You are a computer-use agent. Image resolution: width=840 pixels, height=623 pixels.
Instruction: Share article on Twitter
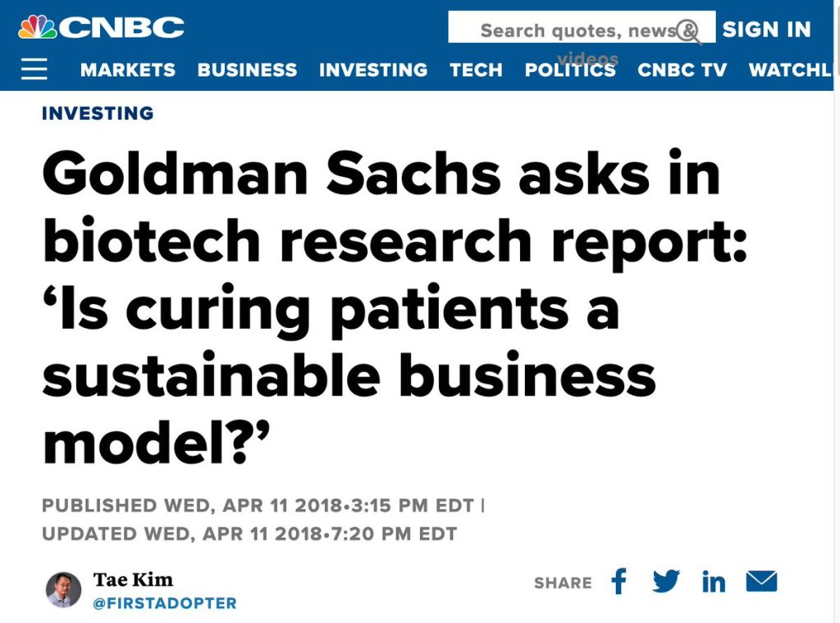(x=666, y=581)
